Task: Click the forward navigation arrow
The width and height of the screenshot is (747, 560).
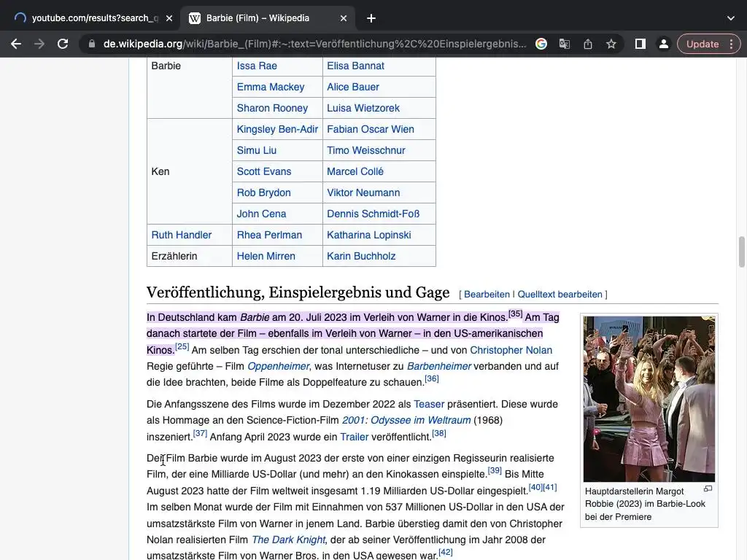Action: point(39,44)
